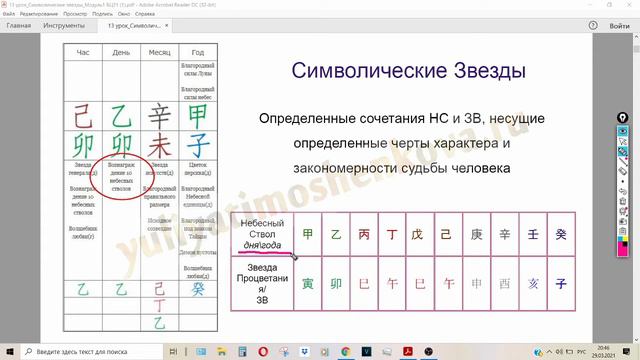
Task: Click the Год column header in the chart
Action: 198,52
